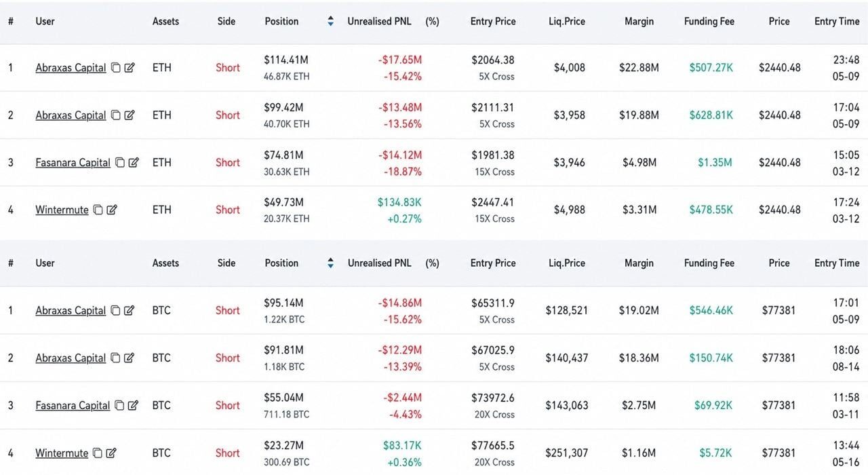Edit label for Abraxas Capital ETH row 2
The image size is (868, 475).
[x=130, y=115]
